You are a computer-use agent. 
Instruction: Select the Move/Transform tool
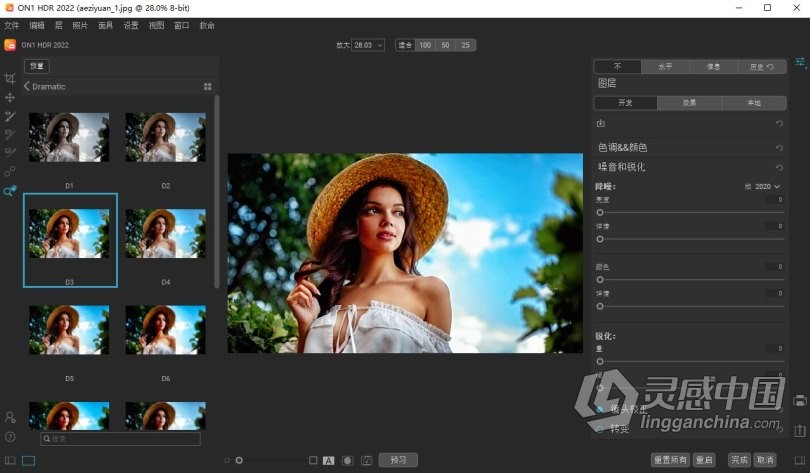[10, 98]
